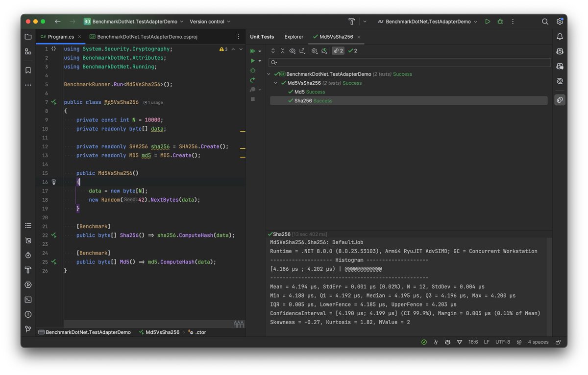The width and height of the screenshot is (588, 375).
Task: Open the Version control dropdown
Action: point(210,22)
